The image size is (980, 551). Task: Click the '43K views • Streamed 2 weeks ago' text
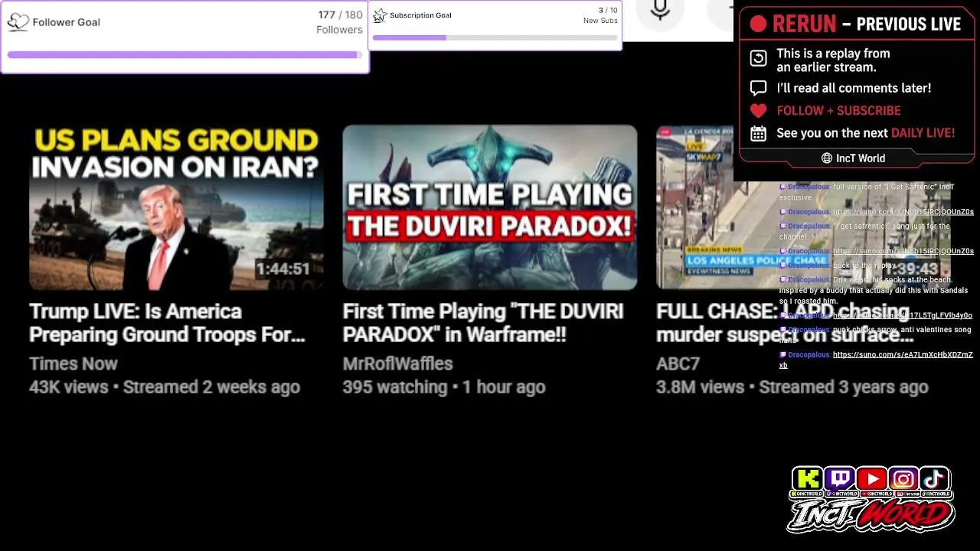point(165,387)
